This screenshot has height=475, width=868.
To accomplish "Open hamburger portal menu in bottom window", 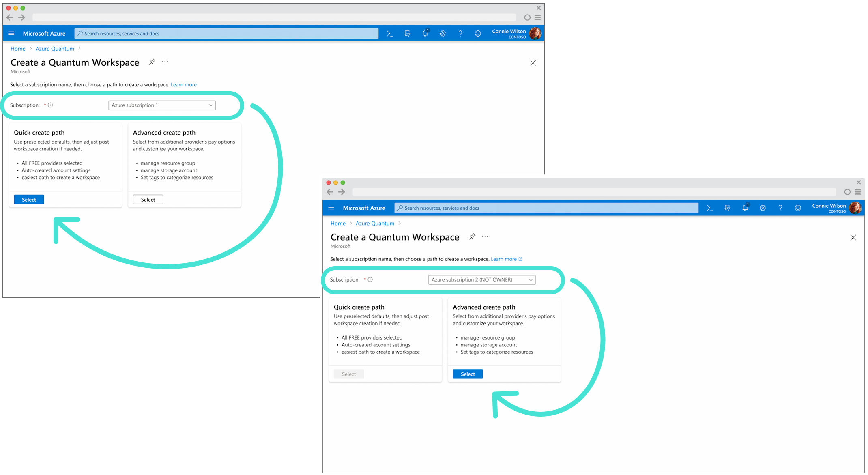I will coord(331,208).
